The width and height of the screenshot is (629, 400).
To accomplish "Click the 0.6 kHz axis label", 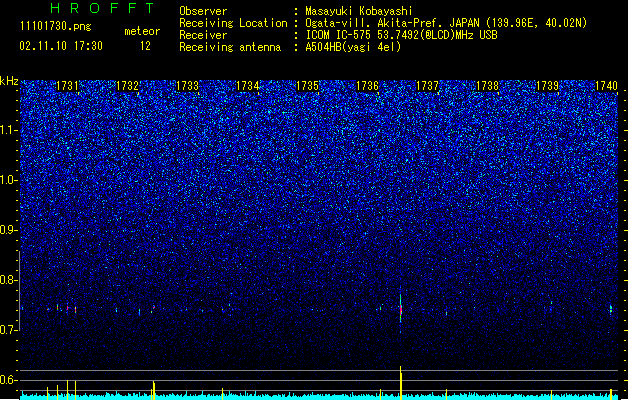I will point(8,380).
